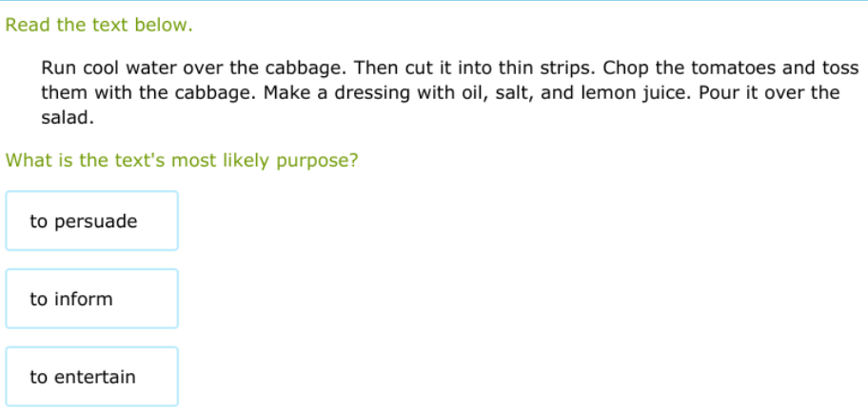Select the "to persuade" answer option
Image resolution: width=868 pixels, height=410 pixels.
(91, 222)
